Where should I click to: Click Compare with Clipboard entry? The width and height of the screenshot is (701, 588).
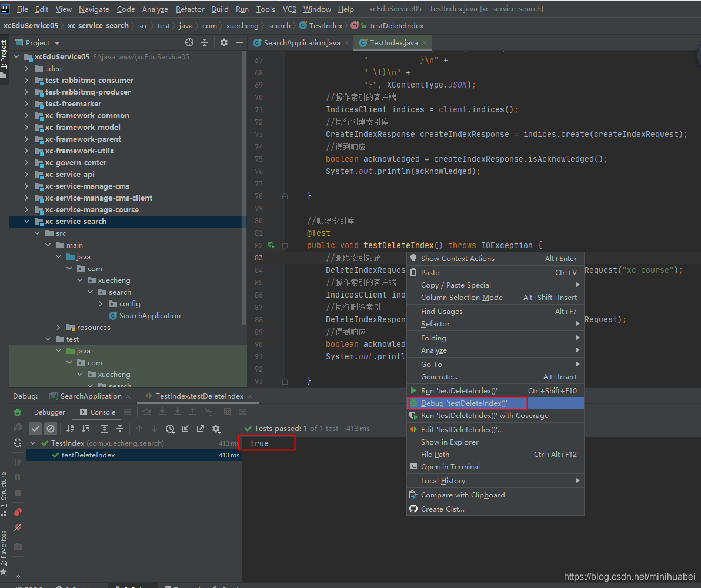(495, 495)
